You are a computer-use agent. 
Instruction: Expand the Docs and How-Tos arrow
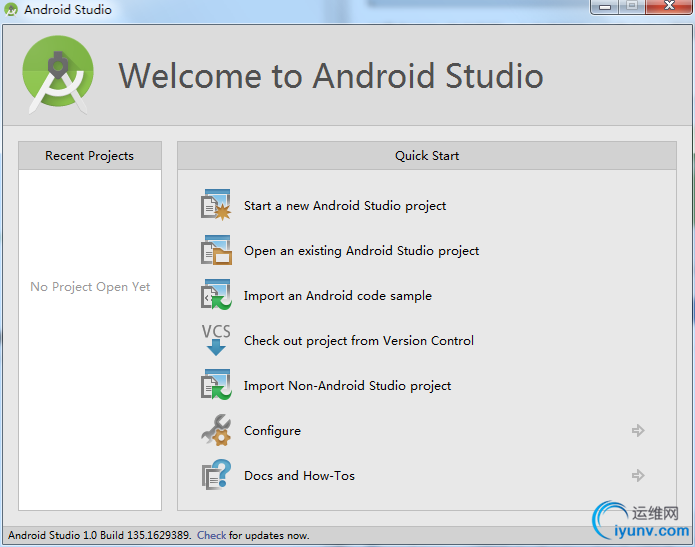[x=638, y=476]
